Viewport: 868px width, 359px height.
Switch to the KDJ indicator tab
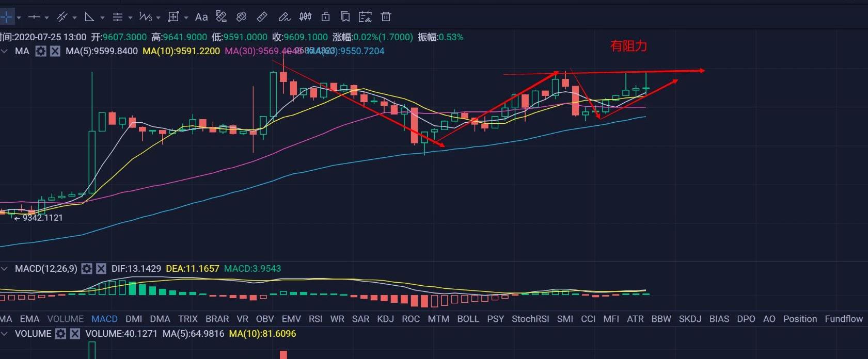point(385,319)
